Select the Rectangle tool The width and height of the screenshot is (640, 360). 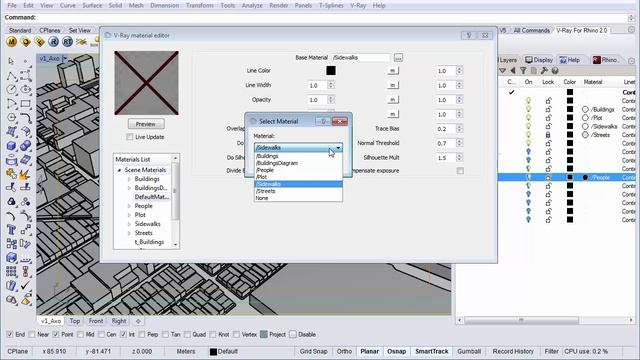tap(25, 103)
